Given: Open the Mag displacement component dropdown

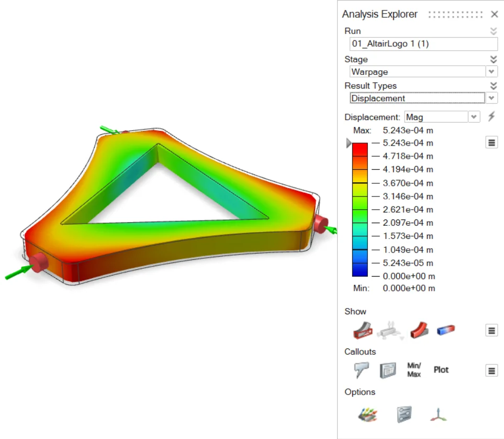Looking at the screenshot, I should click(474, 117).
